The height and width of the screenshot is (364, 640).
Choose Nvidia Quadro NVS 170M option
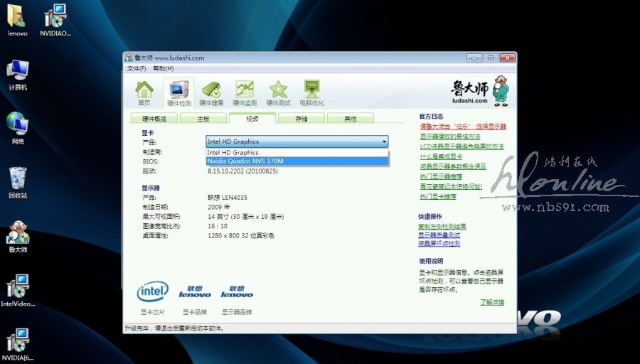(297, 161)
